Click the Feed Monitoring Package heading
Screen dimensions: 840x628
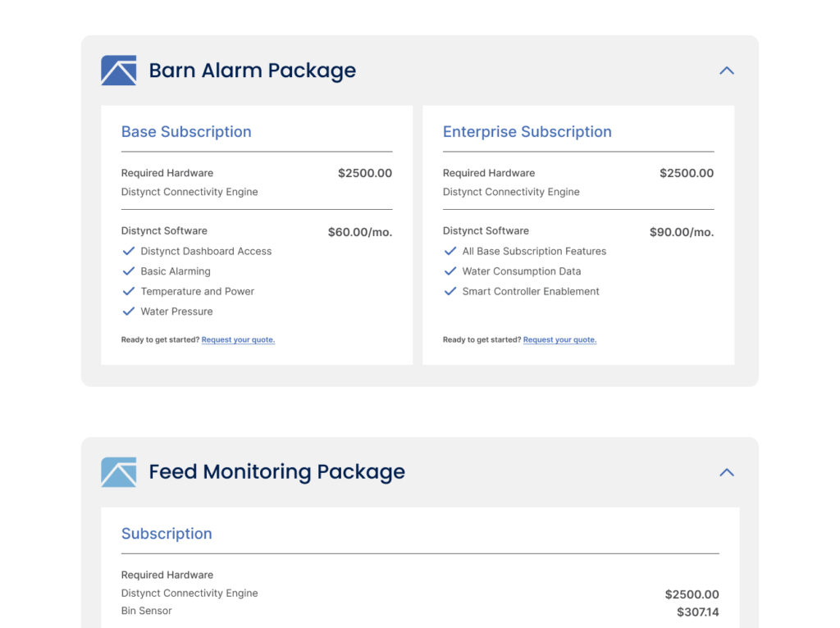(x=276, y=472)
